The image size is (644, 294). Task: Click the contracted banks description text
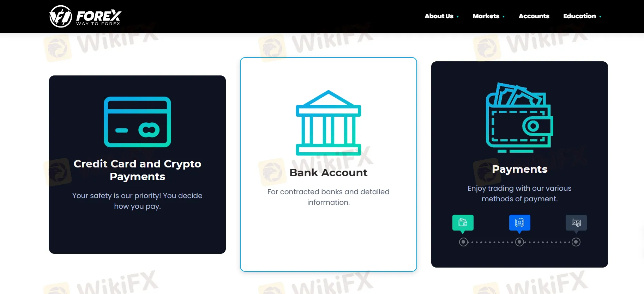click(x=329, y=197)
